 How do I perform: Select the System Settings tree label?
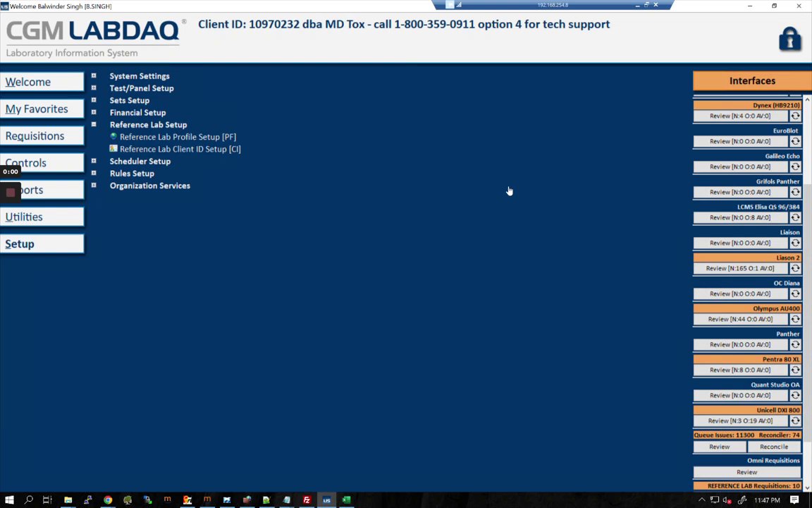pyautogui.click(x=140, y=75)
